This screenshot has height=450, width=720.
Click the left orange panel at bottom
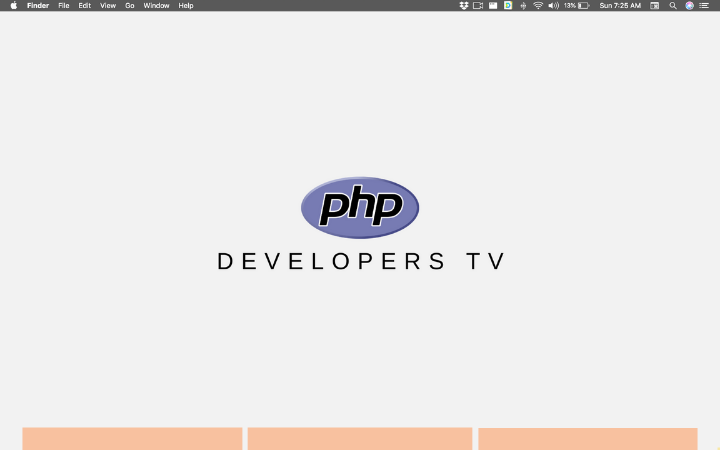(x=132, y=439)
